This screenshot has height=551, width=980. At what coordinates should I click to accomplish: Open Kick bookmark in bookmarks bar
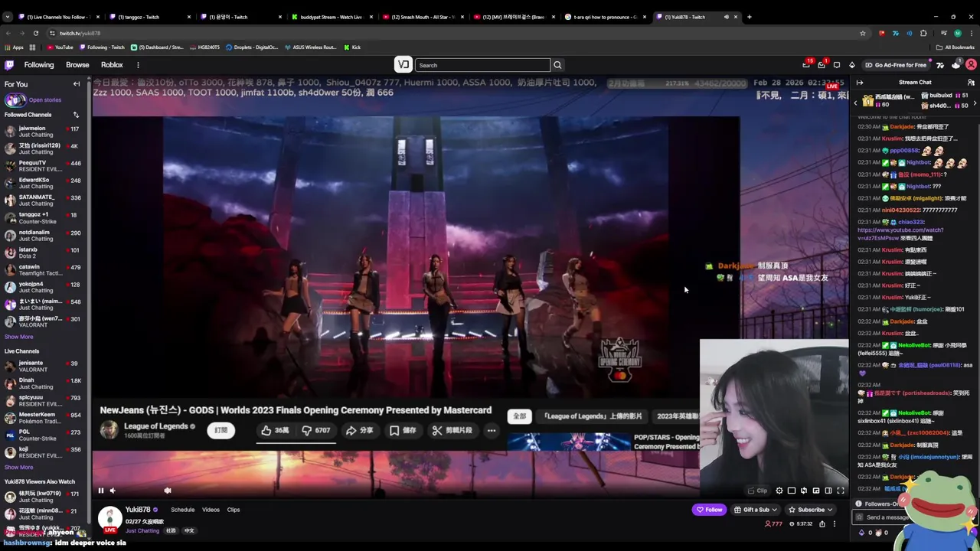click(x=352, y=47)
